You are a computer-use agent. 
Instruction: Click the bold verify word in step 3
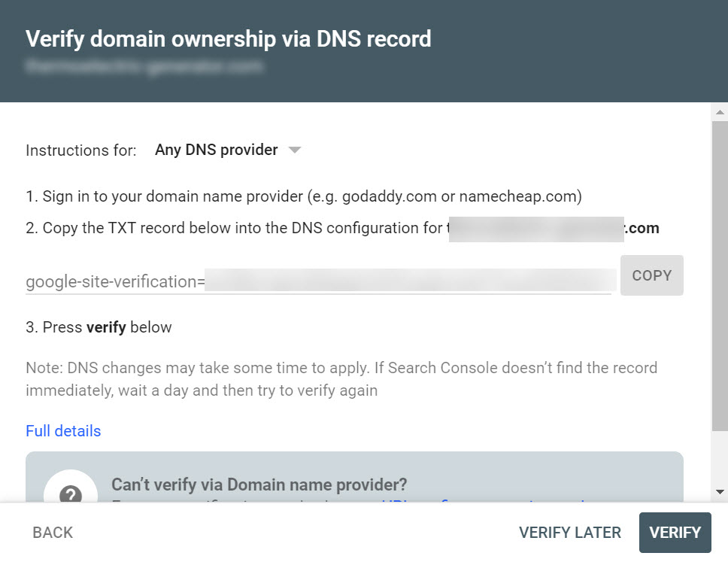[x=106, y=327]
